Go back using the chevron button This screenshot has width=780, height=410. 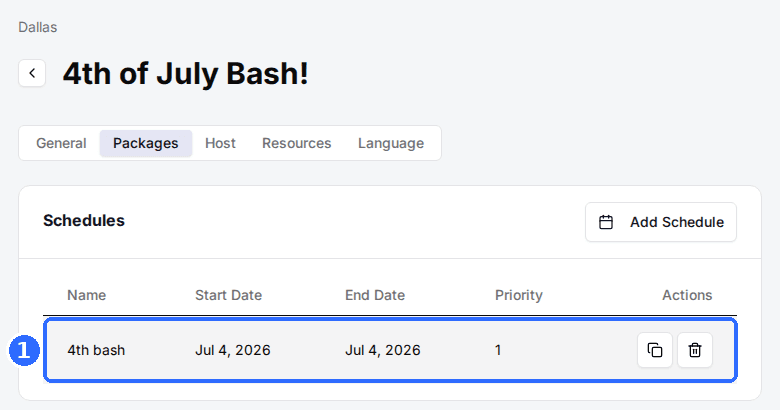pos(32,73)
